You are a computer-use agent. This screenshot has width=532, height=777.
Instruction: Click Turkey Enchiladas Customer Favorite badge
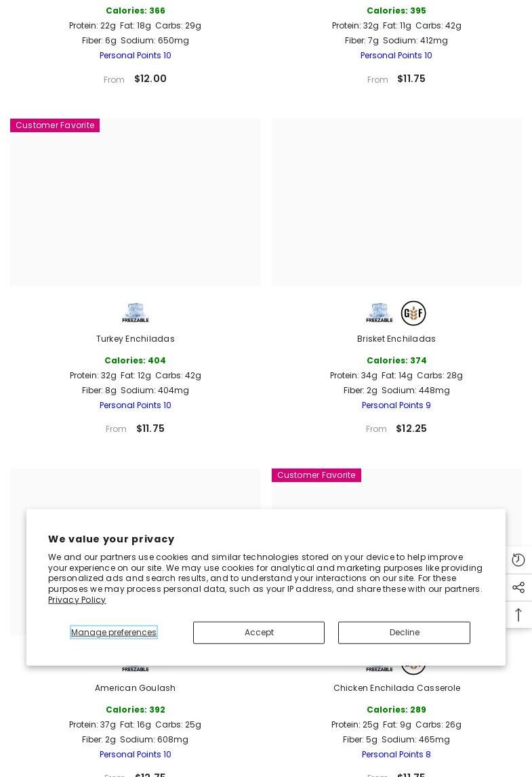click(x=55, y=125)
